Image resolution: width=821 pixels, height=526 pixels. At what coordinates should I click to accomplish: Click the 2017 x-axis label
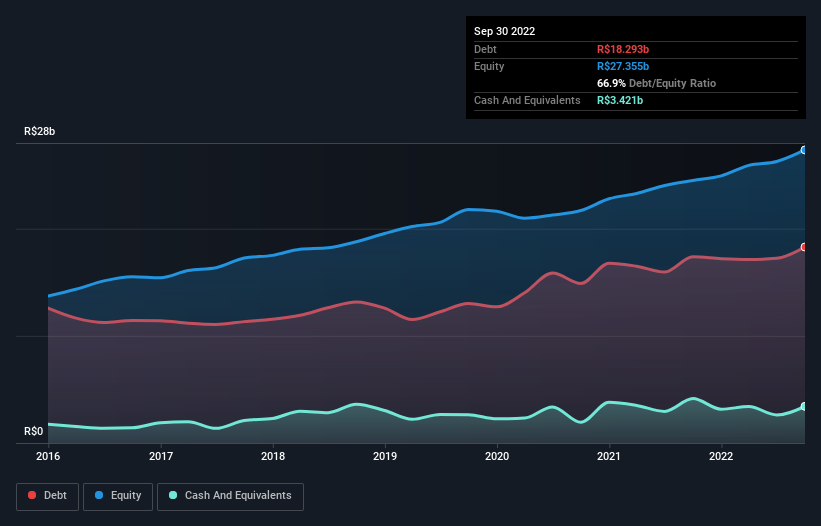pos(161,456)
